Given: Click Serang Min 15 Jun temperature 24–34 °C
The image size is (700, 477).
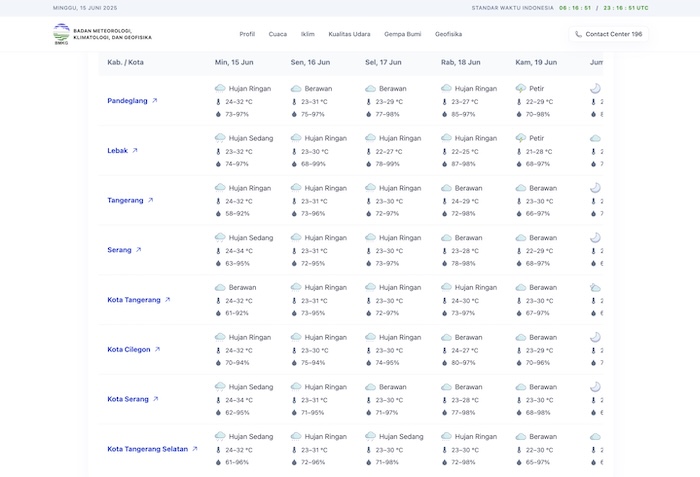Looking at the screenshot, I should click(239, 251).
